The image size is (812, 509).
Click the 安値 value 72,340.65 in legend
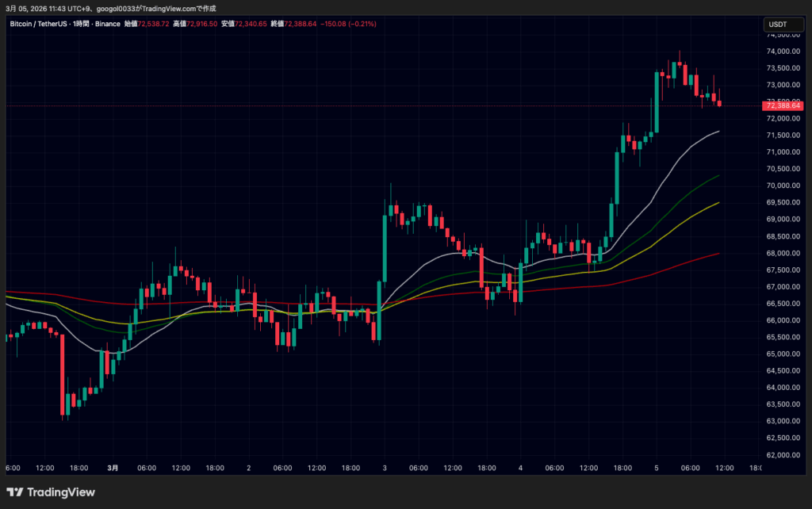coord(251,24)
